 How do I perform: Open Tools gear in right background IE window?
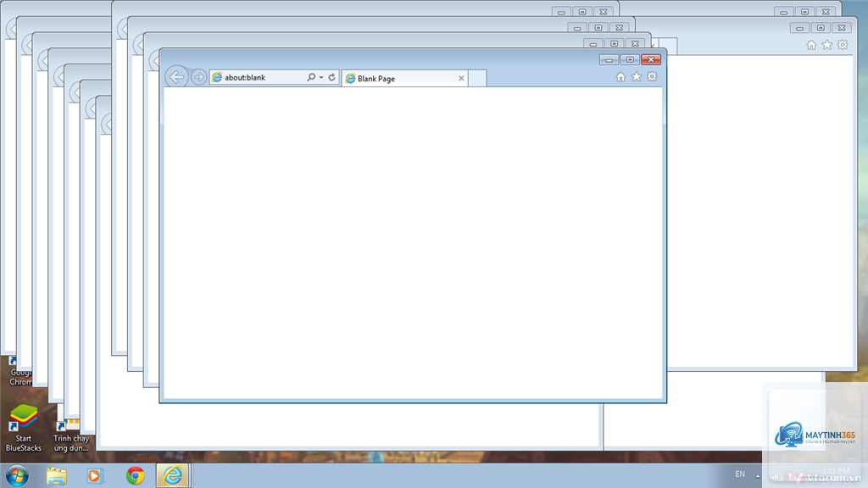[843, 45]
